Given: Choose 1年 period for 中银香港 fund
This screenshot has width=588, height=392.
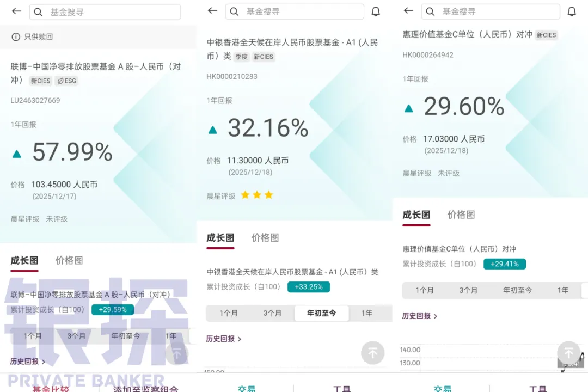Looking at the screenshot, I should tap(367, 313).
